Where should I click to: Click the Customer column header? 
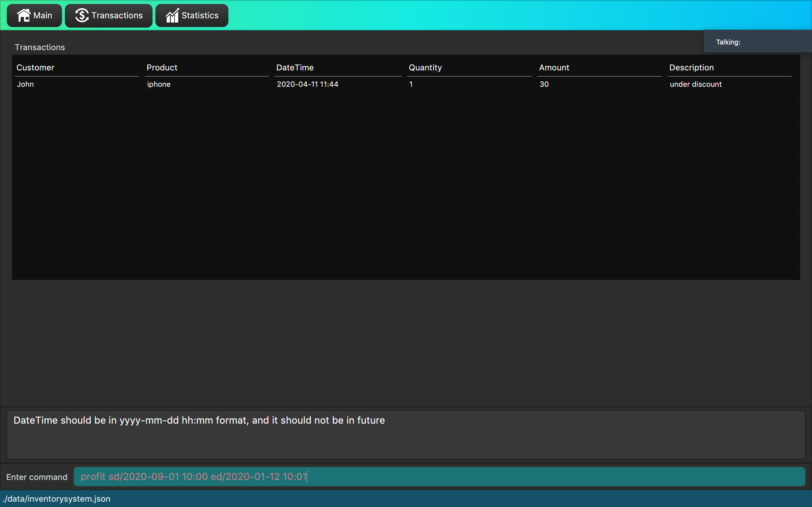[35, 67]
